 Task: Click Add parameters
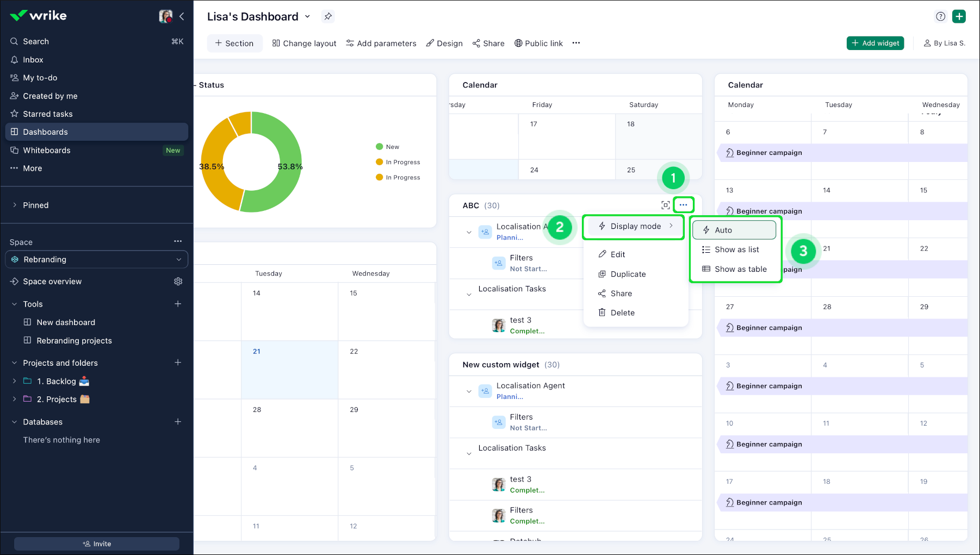pos(381,43)
